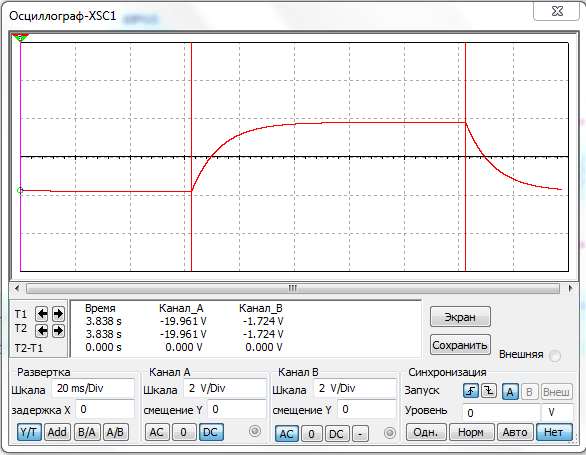Click the Время column header
586x455 pixels.
100,308
